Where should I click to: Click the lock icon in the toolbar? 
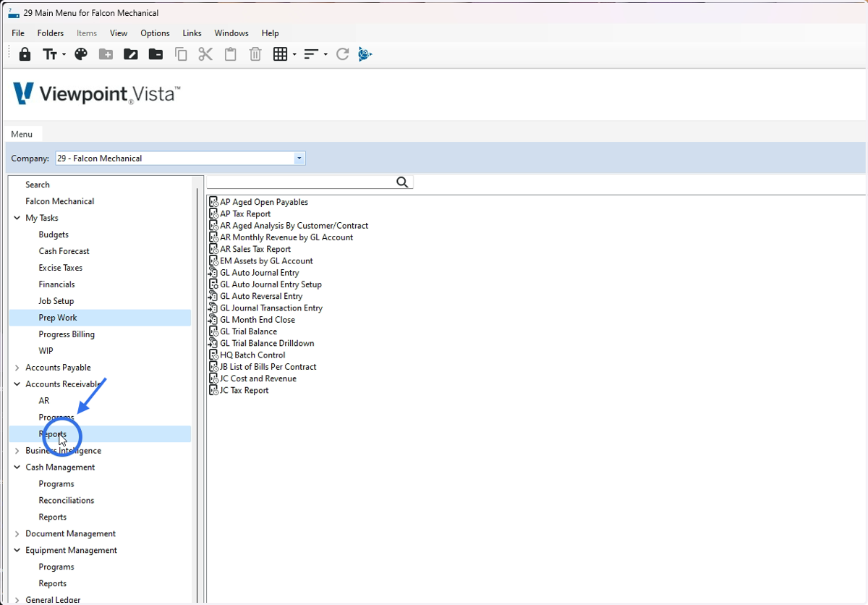(25, 54)
